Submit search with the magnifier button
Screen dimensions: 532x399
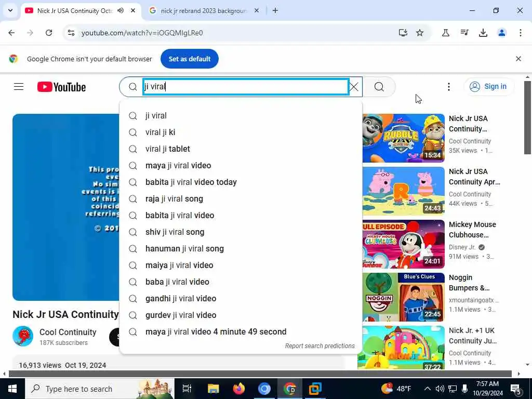tap(379, 87)
